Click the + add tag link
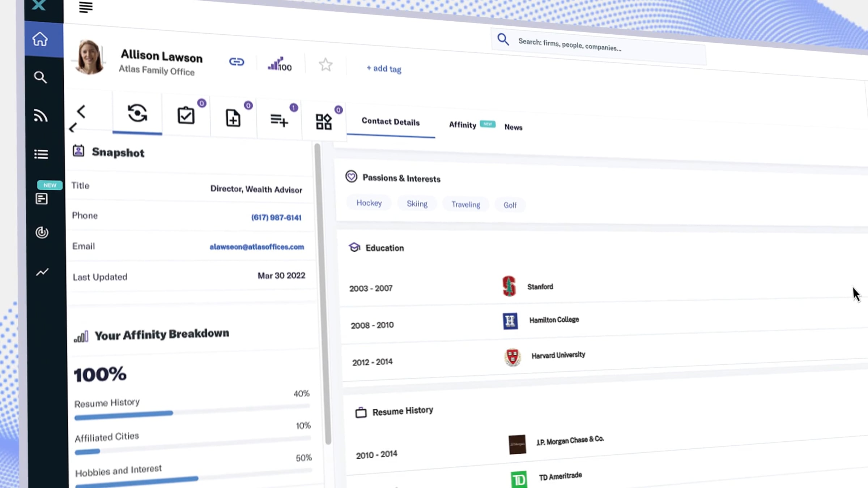868x488 pixels. point(384,69)
